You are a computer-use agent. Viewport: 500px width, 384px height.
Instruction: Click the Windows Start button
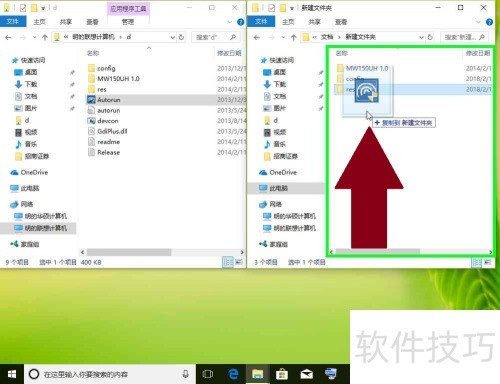[12, 374]
